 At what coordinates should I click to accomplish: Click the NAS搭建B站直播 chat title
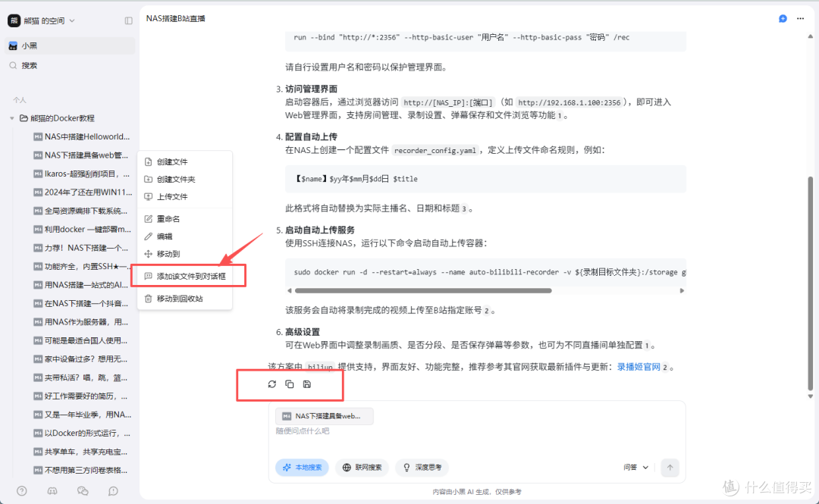175,19
